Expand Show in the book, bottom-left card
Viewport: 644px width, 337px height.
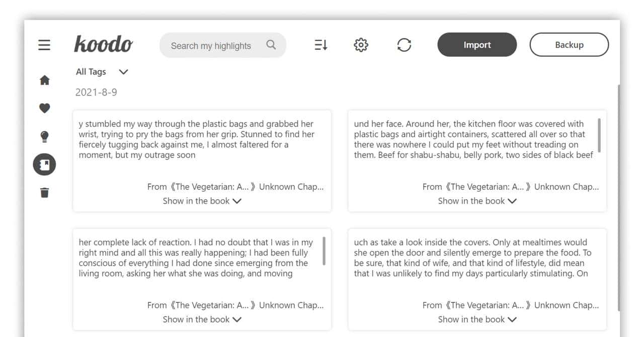[202, 319]
